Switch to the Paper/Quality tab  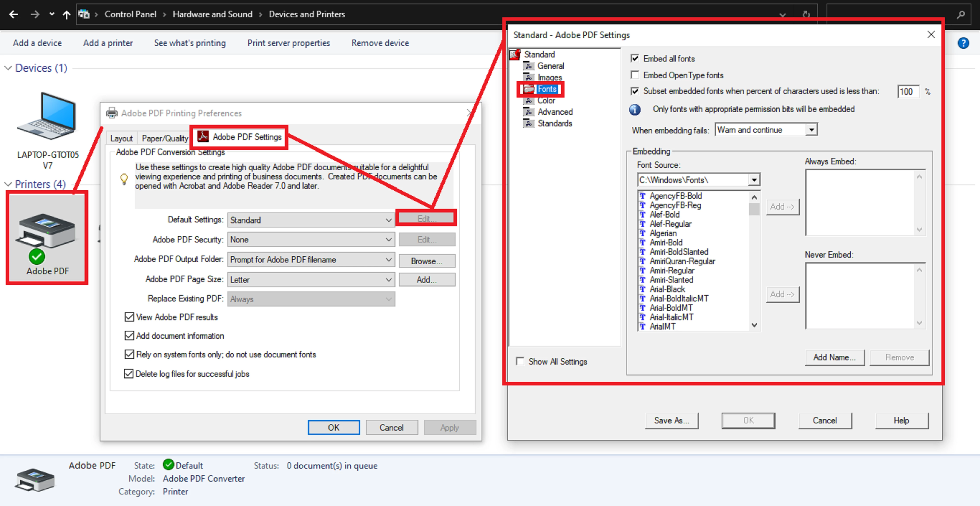(165, 138)
